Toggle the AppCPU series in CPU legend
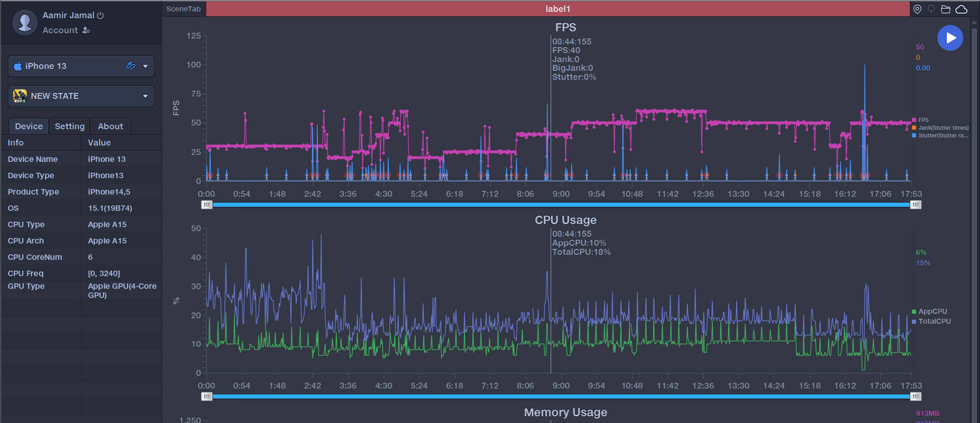Image resolution: width=980 pixels, height=423 pixels. tap(932, 311)
